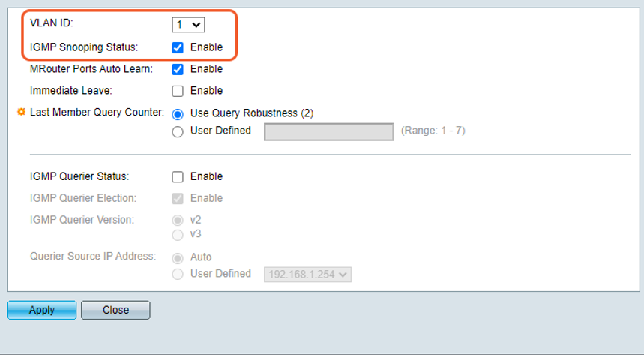Enable the Immediate Leave checkbox
The width and height of the screenshot is (644, 355).
178,91
